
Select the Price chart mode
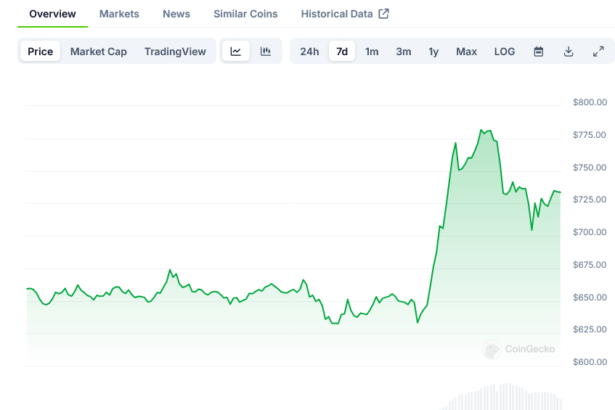click(x=41, y=51)
